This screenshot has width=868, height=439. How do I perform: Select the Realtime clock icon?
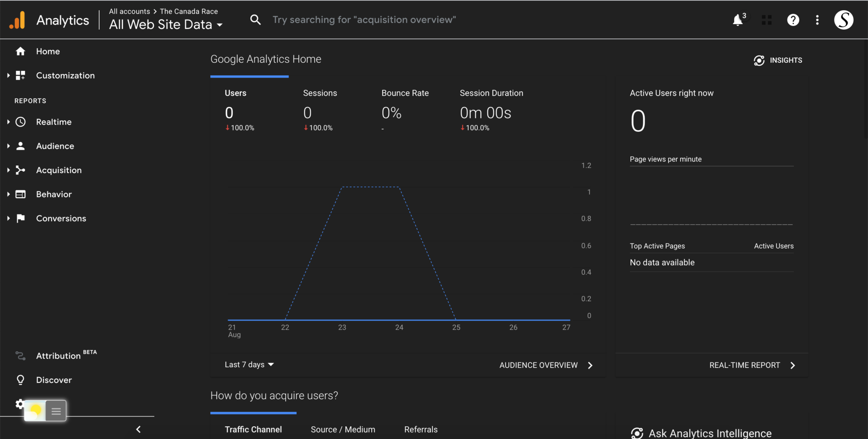click(x=20, y=122)
